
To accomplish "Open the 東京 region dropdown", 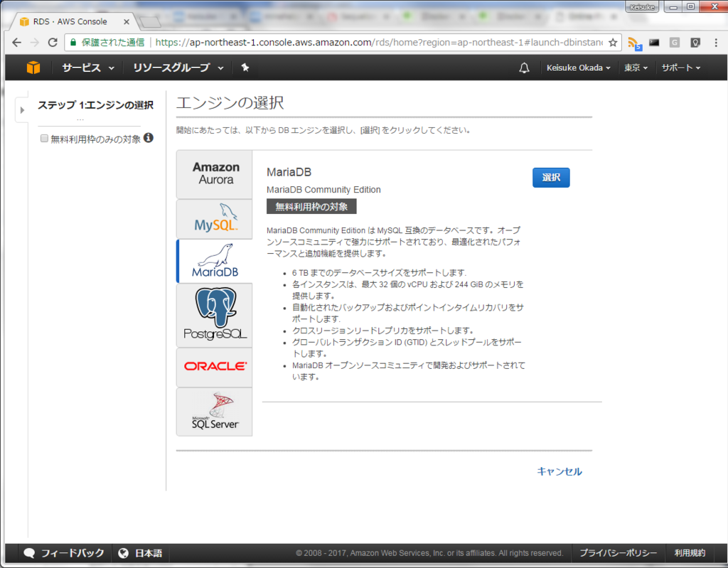I will click(x=636, y=68).
